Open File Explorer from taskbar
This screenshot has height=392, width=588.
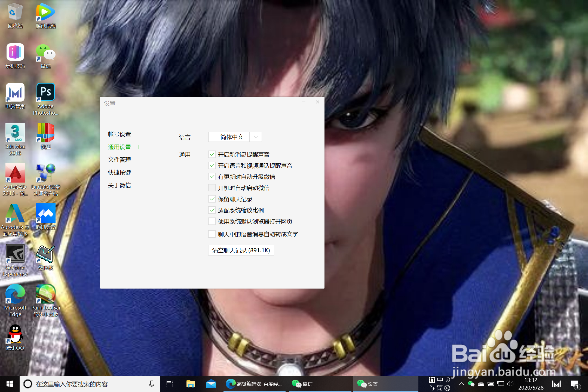tap(191, 384)
